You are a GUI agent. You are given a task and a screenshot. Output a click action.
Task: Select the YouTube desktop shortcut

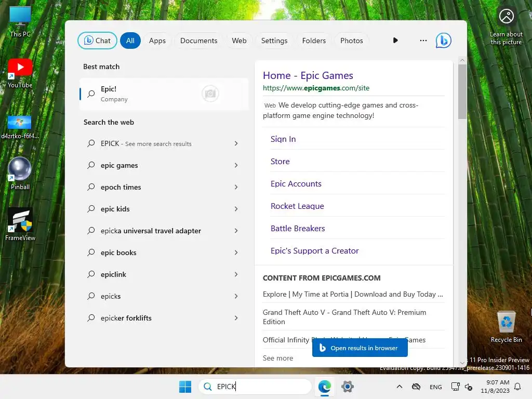pos(20,73)
